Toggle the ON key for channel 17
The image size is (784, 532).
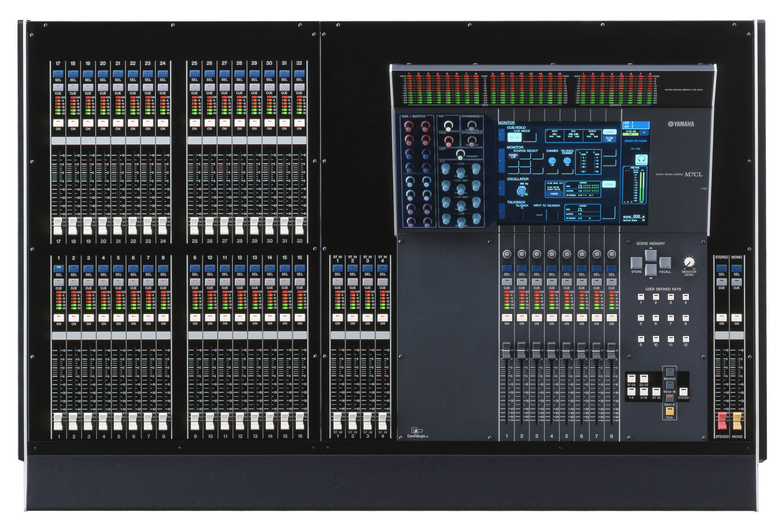(58, 123)
